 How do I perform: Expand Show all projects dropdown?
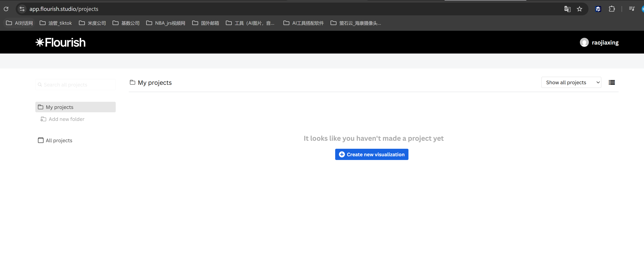pyautogui.click(x=571, y=83)
